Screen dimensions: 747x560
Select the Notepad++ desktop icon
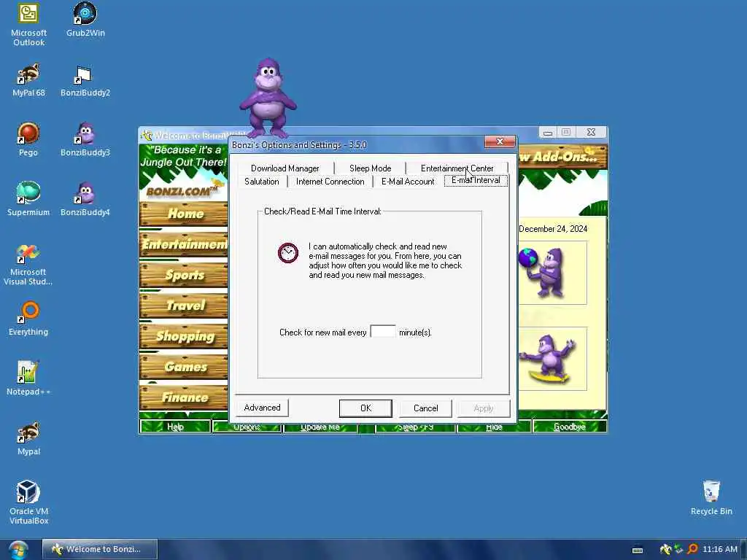pyautogui.click(x=28, y=378)
